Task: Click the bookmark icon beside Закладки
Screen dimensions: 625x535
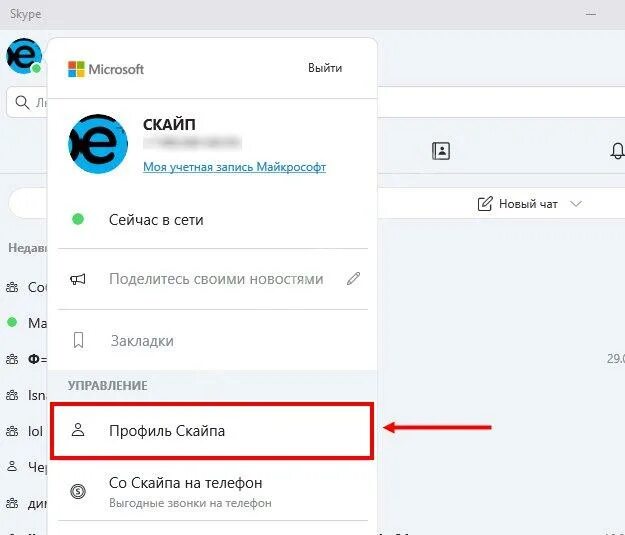Action: pos(79,340)
